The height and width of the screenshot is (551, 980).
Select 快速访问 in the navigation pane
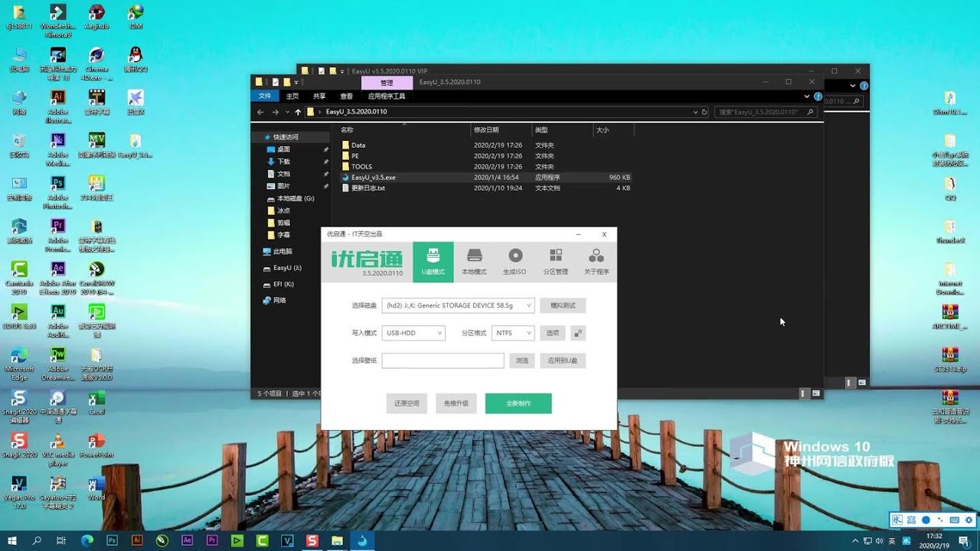tap(286, 137)
